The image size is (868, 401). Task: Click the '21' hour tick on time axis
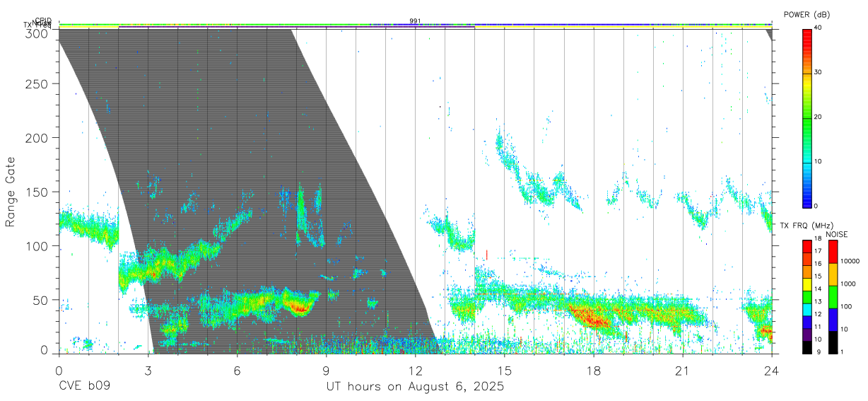pos(682,370)
